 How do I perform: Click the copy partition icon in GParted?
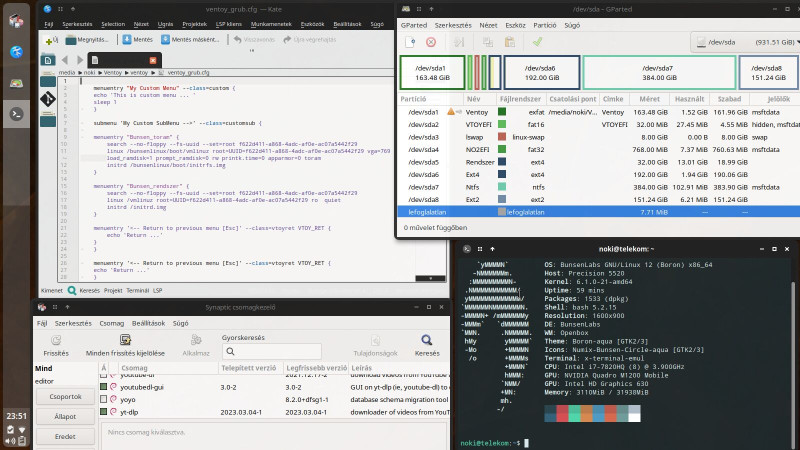pyautogui.click(x=488, y=42)
